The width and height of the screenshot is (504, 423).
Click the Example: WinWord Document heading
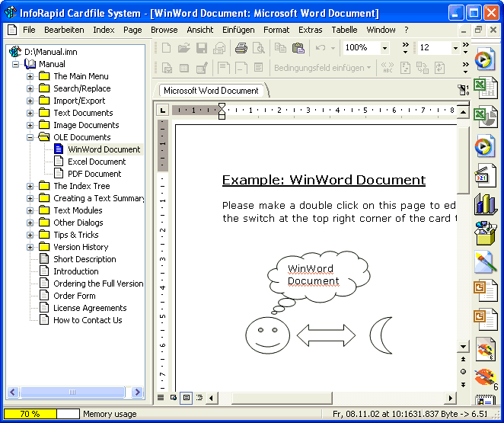click(x=324, y=180)
